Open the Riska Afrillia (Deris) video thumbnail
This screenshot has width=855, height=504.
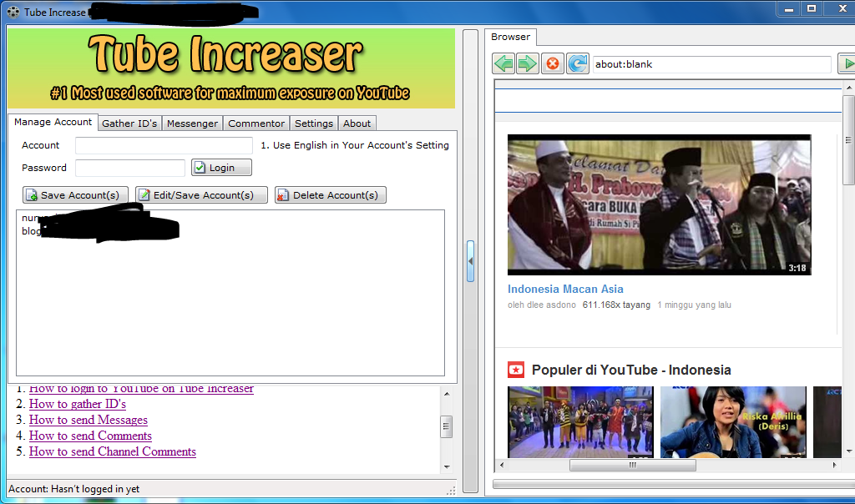pos(733,422)
